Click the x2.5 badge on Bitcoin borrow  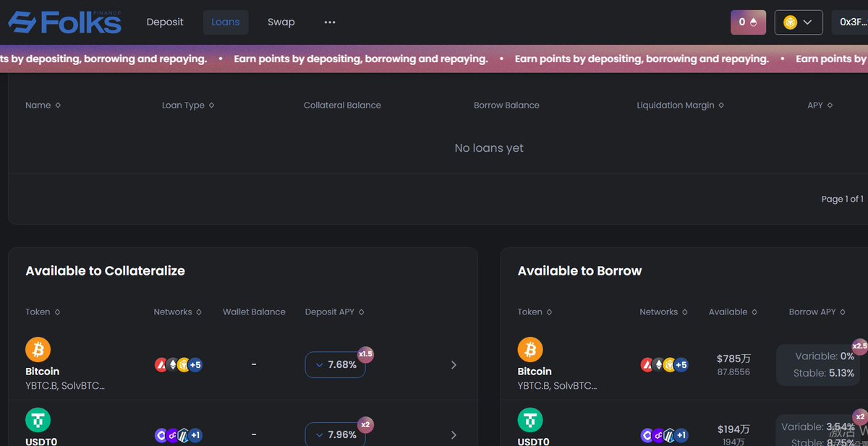point(859,346)
